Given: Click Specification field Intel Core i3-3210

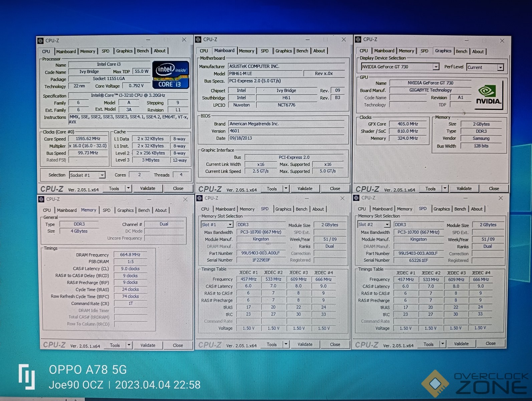Looking at the screenshot, I should tap(128, 96).
